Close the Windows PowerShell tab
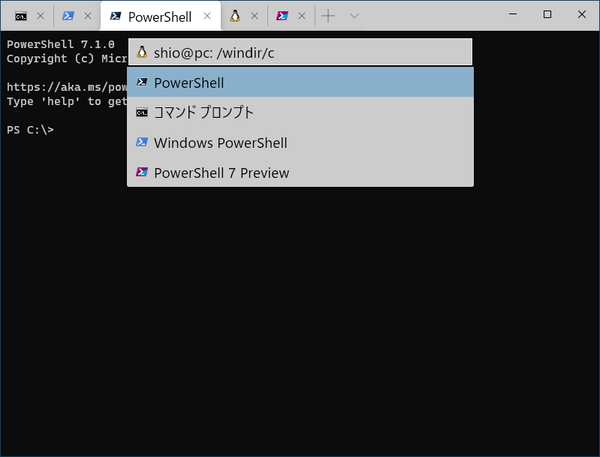The height and width of the screenshot is (457, 600). click(x=88, y=16)
